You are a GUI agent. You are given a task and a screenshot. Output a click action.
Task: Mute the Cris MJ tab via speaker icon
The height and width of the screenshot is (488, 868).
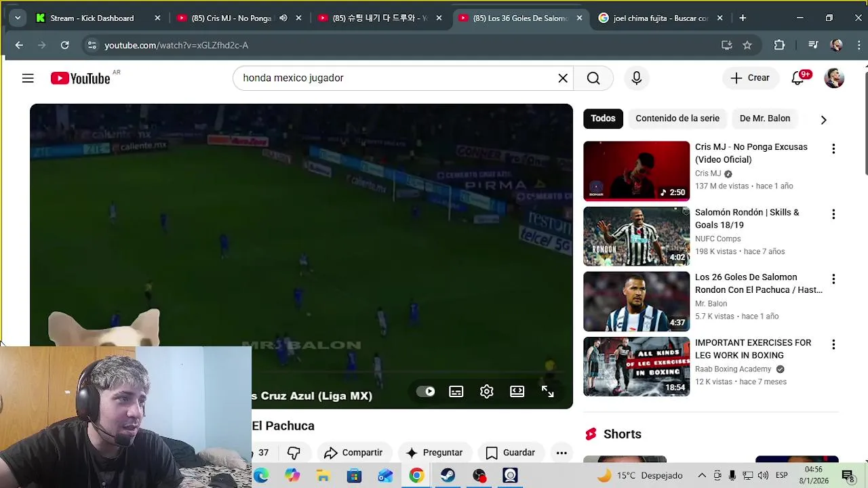(283, 18)
